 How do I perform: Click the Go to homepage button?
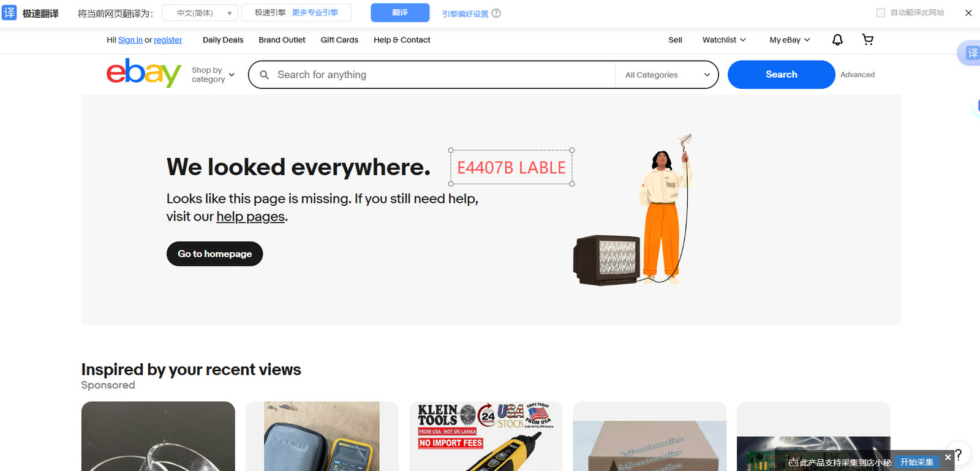(214, 254)
